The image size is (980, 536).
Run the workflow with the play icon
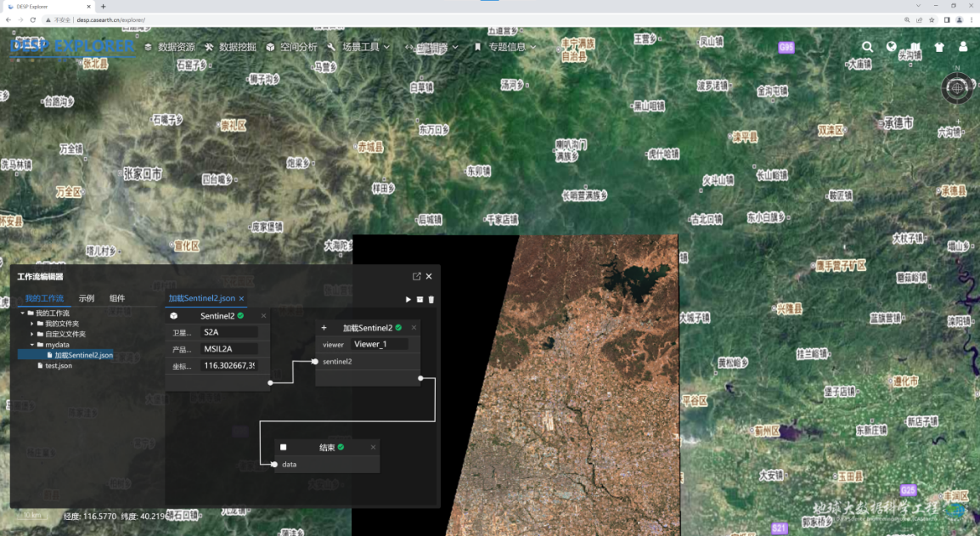tap(408, 300)
